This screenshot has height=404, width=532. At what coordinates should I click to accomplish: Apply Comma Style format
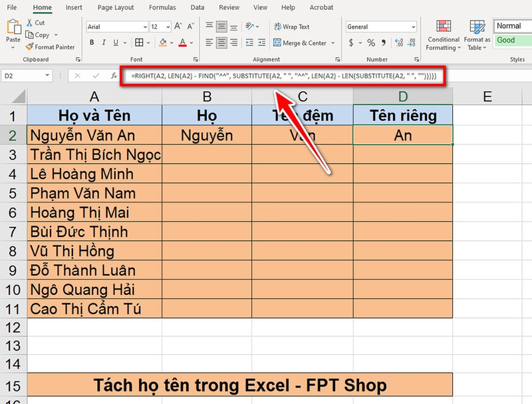(x=384, y=43)
